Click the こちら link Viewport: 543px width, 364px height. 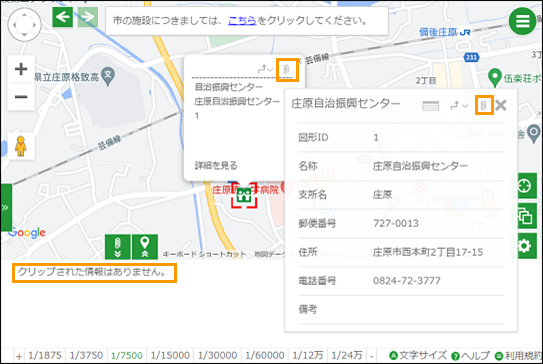[x=242, y=21]
